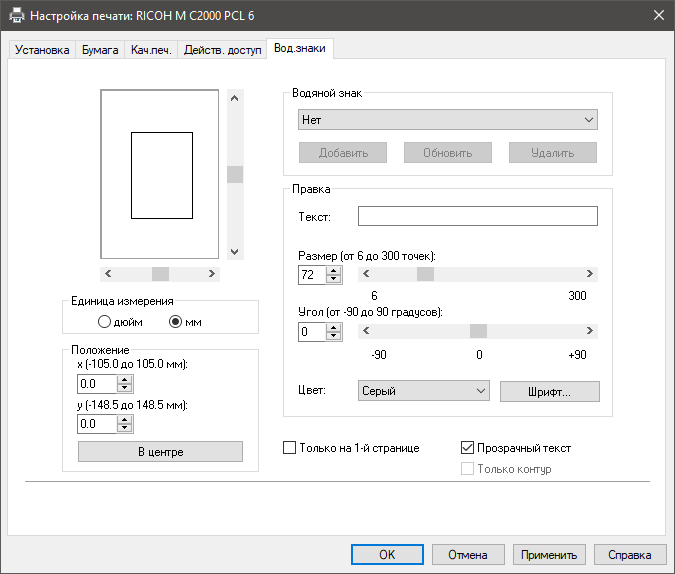Open the Цвет color dropdown

click(x=423, y=391)
